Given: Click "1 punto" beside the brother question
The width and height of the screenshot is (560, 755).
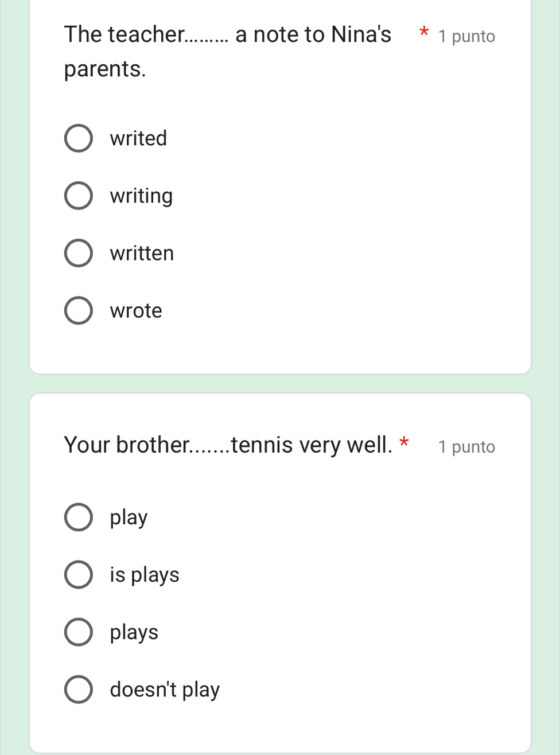Looking at the screenshot, I should pyautogui.click(x=466, y=446).
